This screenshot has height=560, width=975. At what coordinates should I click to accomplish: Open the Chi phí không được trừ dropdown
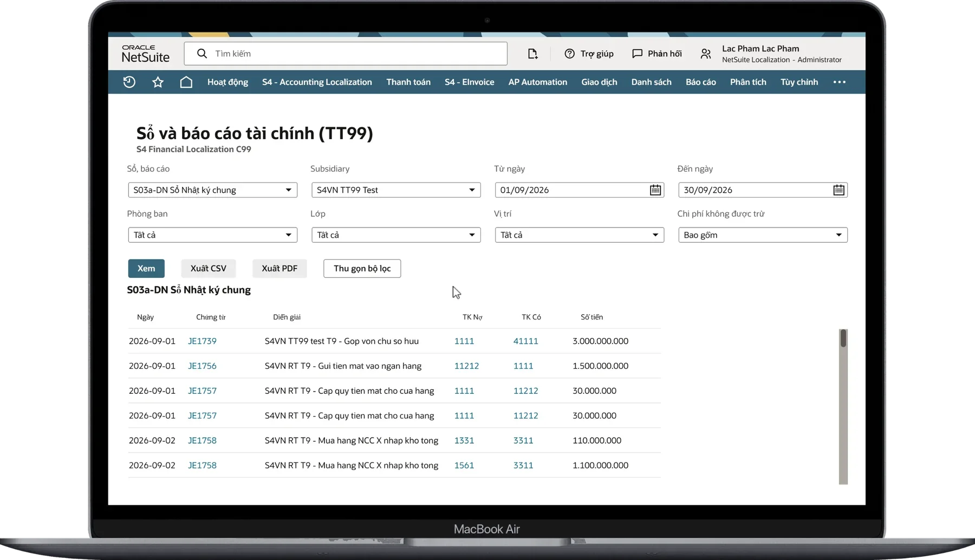click(763, 235)
